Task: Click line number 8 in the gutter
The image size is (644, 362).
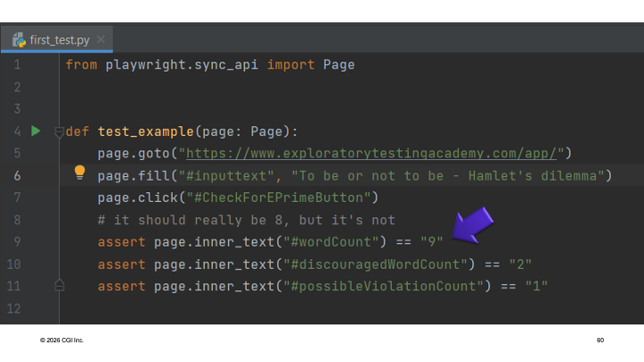Action: pos(17,220)
